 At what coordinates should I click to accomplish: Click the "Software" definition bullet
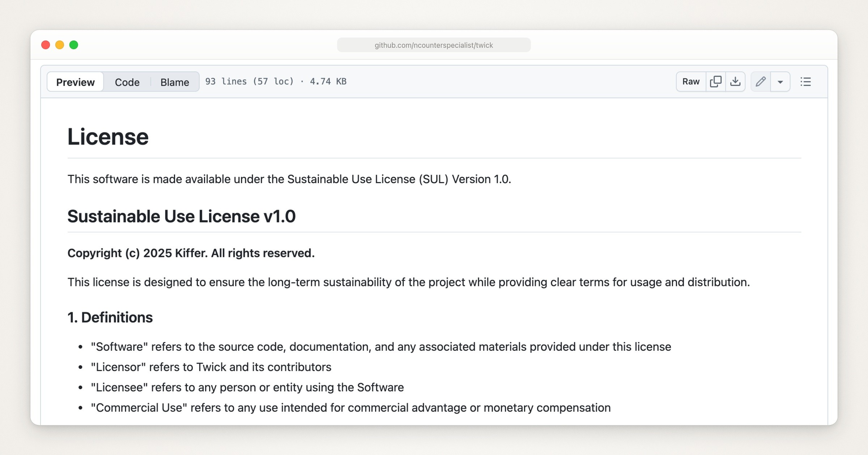pyautogui.click(x=381, y=346)
